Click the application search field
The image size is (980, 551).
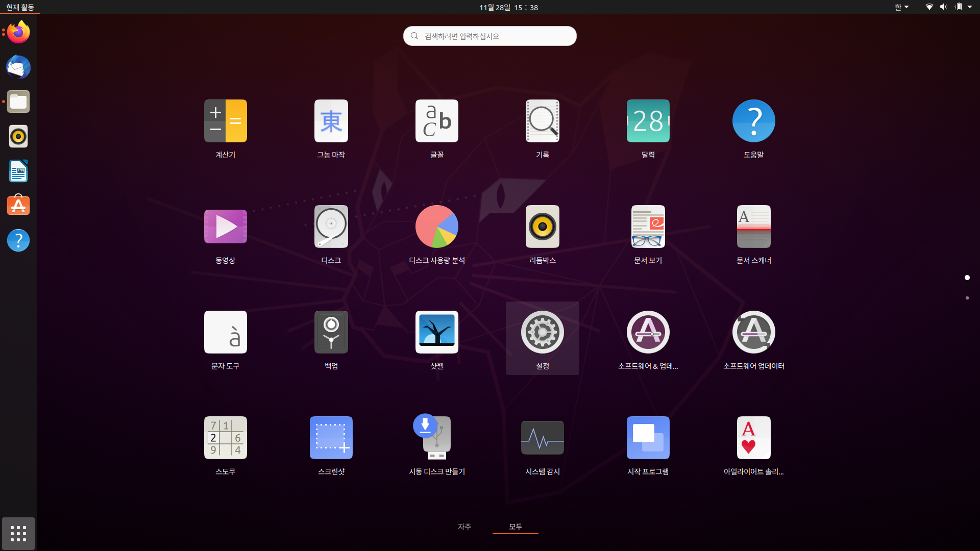pos(490,36)
